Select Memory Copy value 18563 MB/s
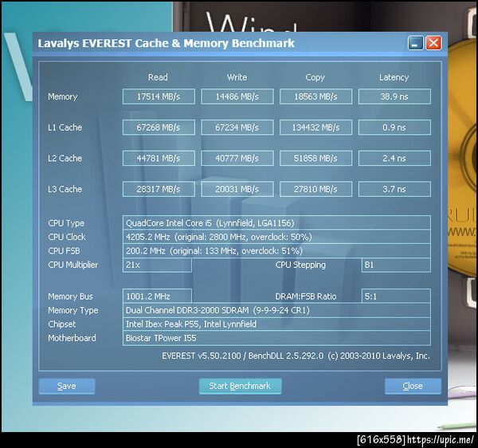This screenshot has height=448, width=478. (315, 96)
